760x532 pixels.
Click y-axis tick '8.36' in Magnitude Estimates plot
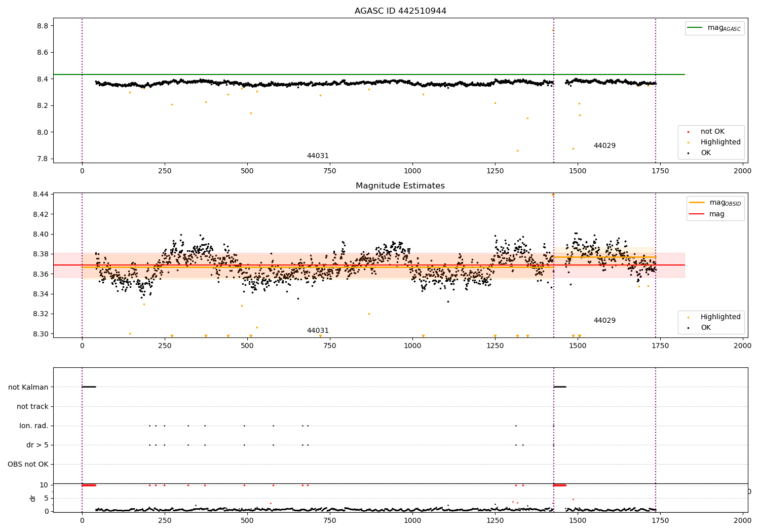click(x=40, y=274)
